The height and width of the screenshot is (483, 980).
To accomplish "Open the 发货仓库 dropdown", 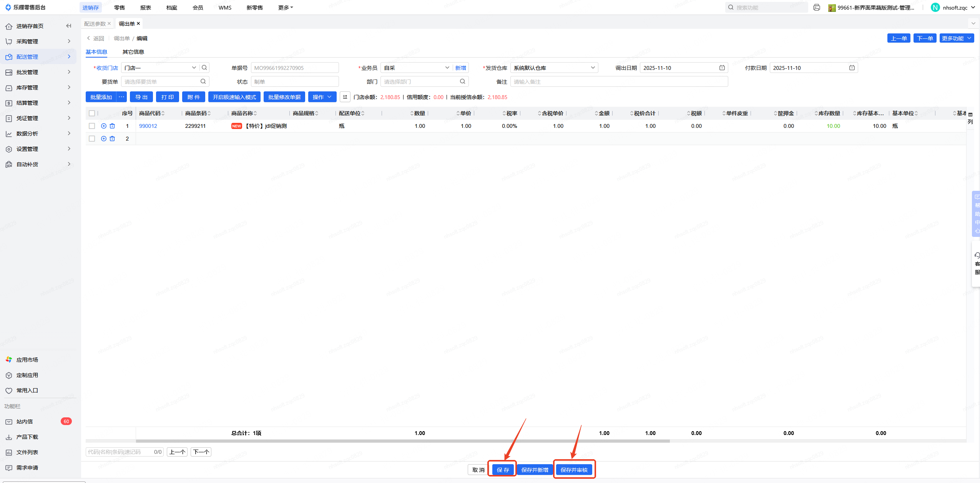I will pyautogui.click(x=554, y=68).
